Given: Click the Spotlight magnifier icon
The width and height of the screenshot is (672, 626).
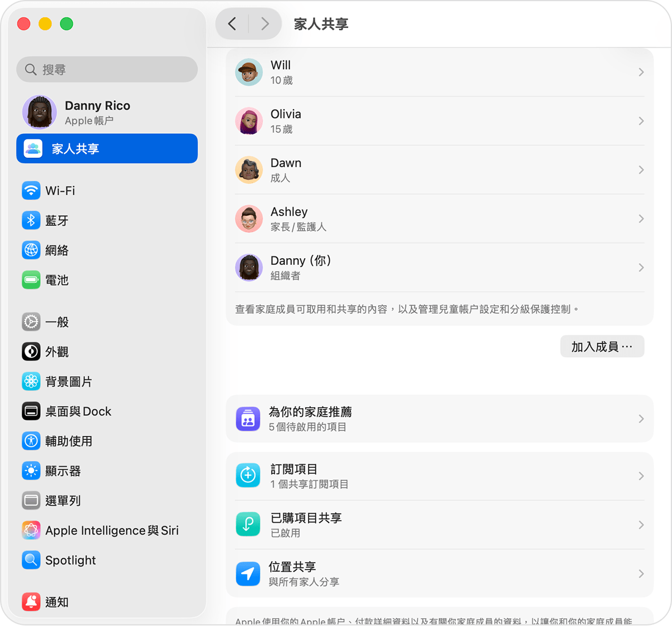Looking at the screenshot, I should click(x=31, y=560).
